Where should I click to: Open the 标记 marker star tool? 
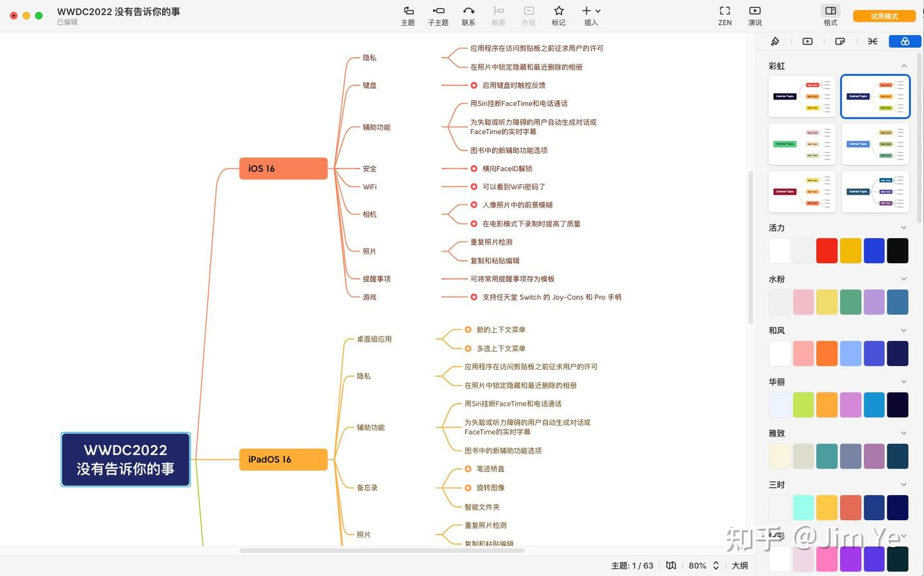click(x=559, y=15)
